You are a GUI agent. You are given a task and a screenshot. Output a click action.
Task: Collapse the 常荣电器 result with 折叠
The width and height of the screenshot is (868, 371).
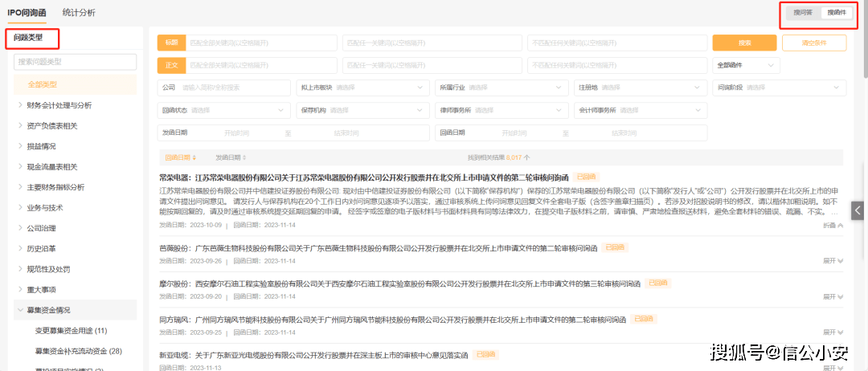click(833, 225)
